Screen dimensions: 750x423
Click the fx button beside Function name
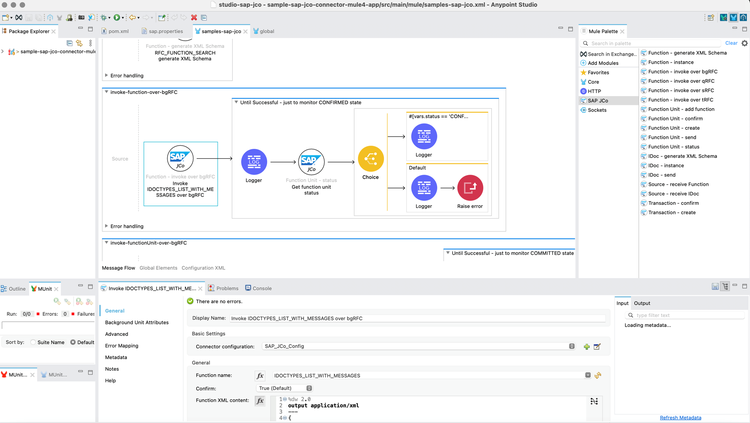pyautogui.click(x=260, y=376)
